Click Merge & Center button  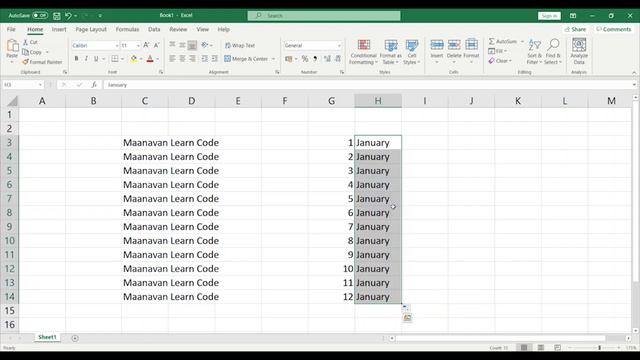pos(246,59)
